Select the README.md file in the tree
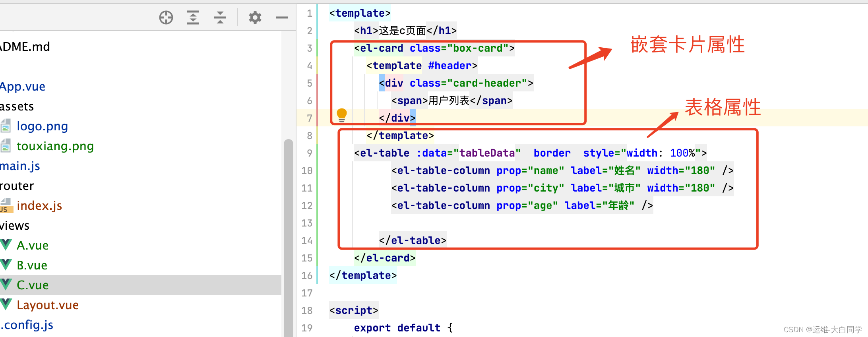 coord(25,46)
